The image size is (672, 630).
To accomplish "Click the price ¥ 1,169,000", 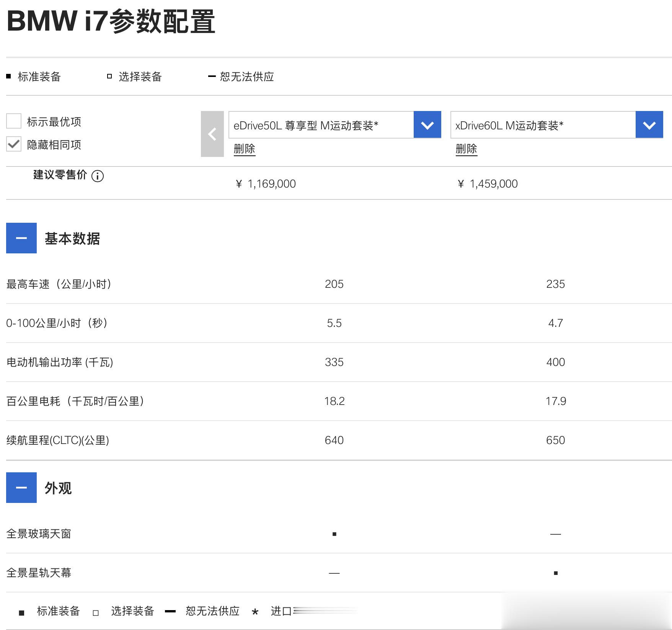I will coord(266,184).
